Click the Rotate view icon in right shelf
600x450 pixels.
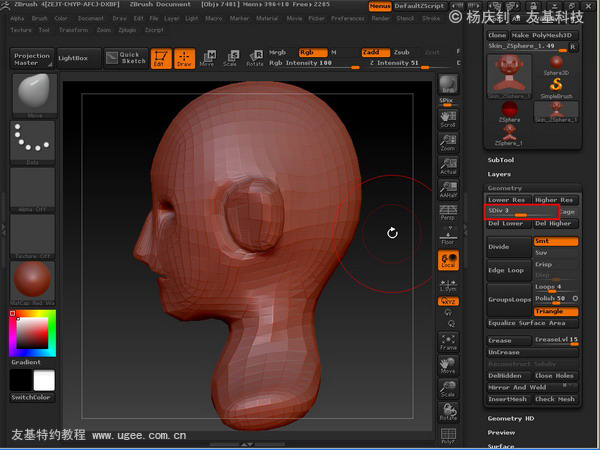coord(448,412)
